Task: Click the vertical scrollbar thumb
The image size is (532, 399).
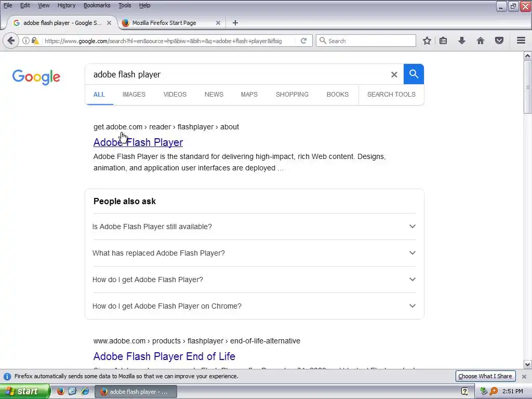Action: tap(527, 87)
